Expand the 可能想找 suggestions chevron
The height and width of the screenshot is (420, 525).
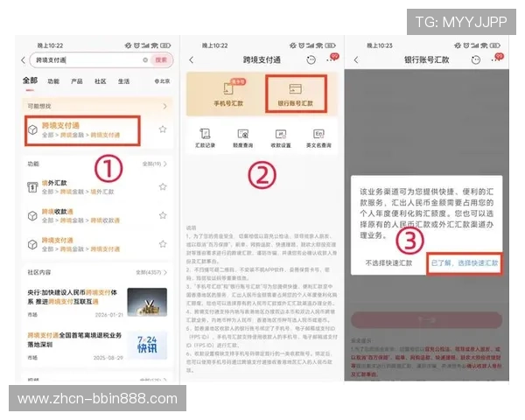(164, 106)
